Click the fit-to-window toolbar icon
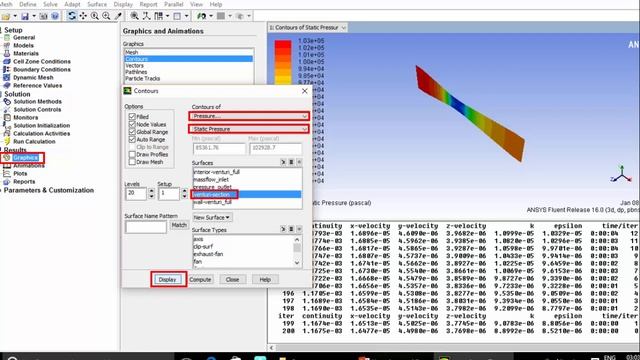Screen dimensions: 640x360 [x=134, y=16]
